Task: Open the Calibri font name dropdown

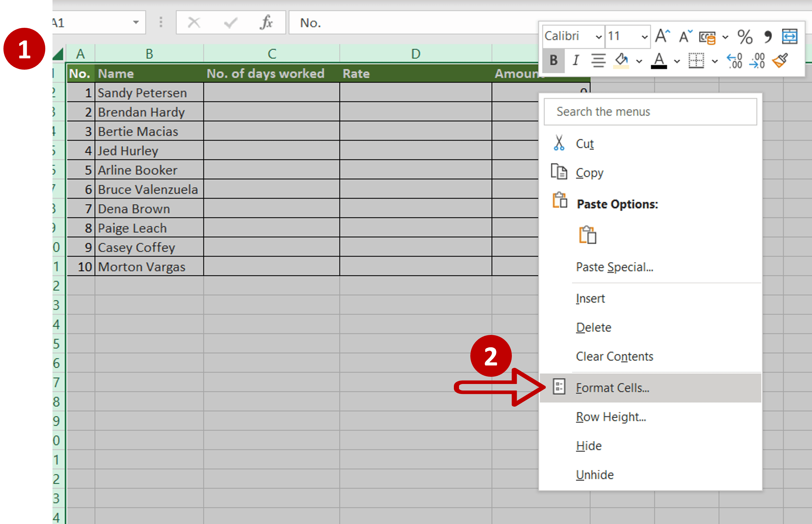Action: coord(599,36)
